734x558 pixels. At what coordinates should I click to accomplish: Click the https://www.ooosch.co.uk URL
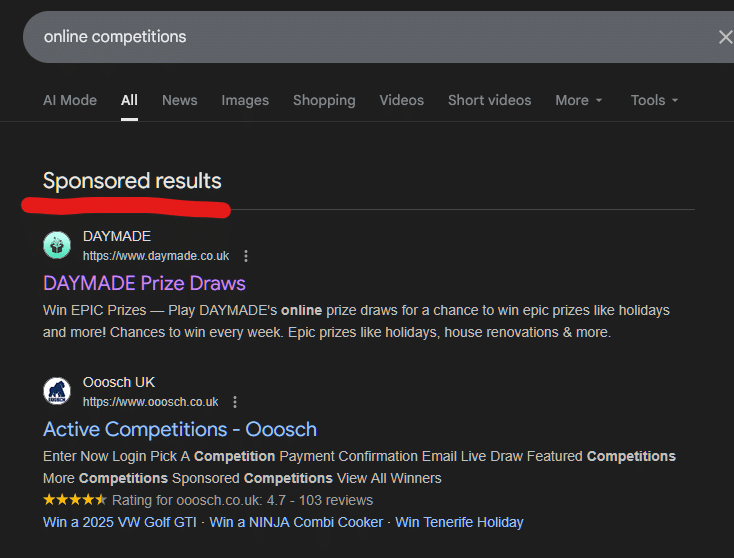150,402
